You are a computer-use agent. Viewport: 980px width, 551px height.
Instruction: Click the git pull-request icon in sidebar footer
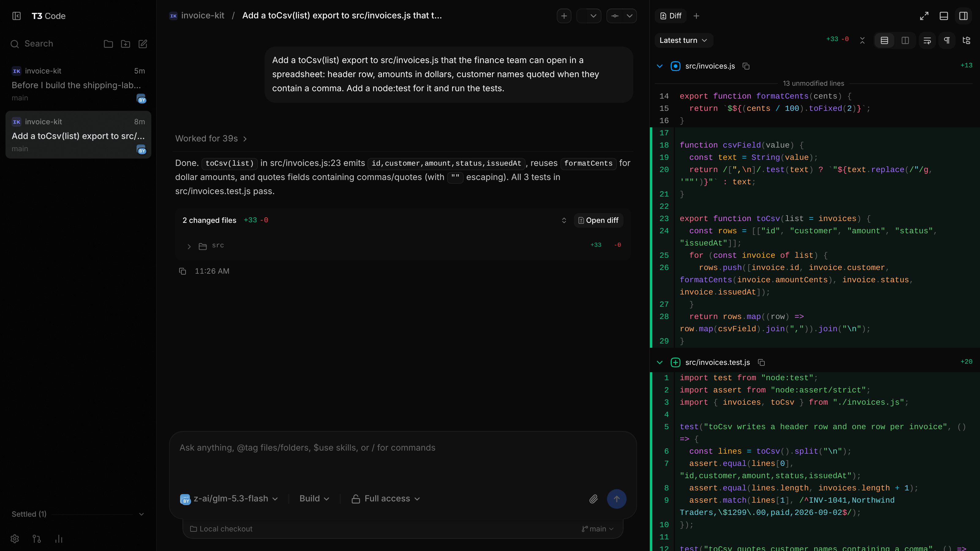36,538
